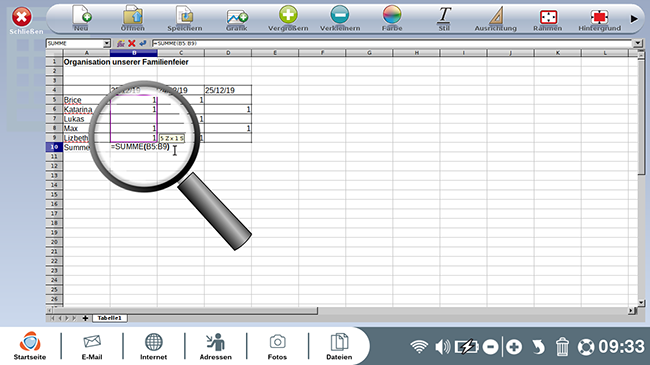Select row header 1
Screen dimensions: 650x365
54,62
